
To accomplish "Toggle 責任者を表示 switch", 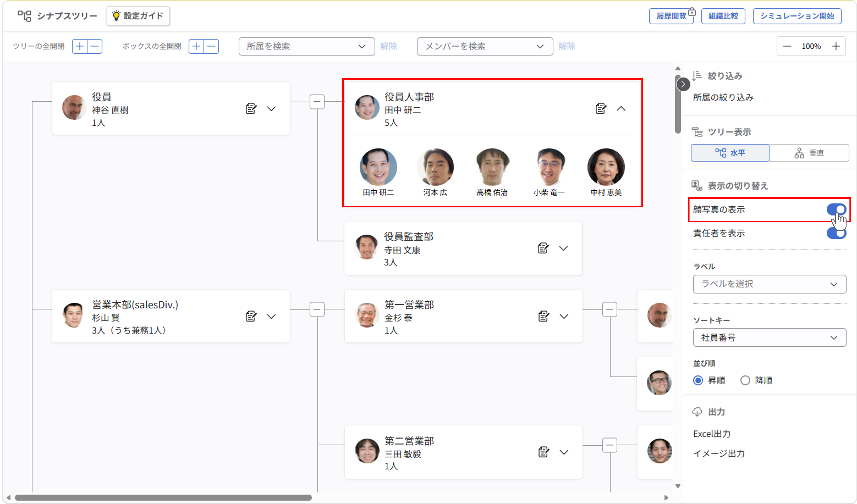I will (837, 233).
